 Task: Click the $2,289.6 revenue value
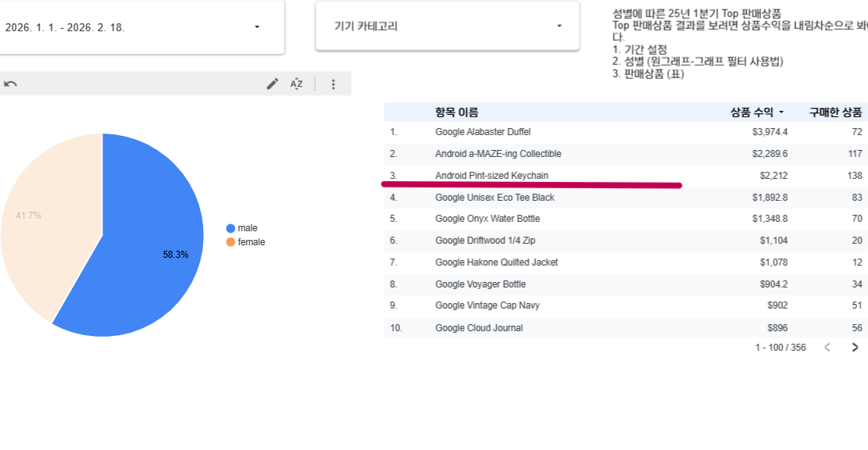pos(770,154)
